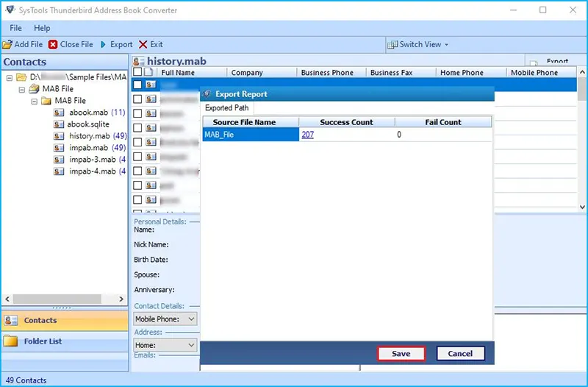Tick the eighth contact row checkbox
The width and height of the screenshot is (588, 387).
pyautogui.click(x=137, y=185)
